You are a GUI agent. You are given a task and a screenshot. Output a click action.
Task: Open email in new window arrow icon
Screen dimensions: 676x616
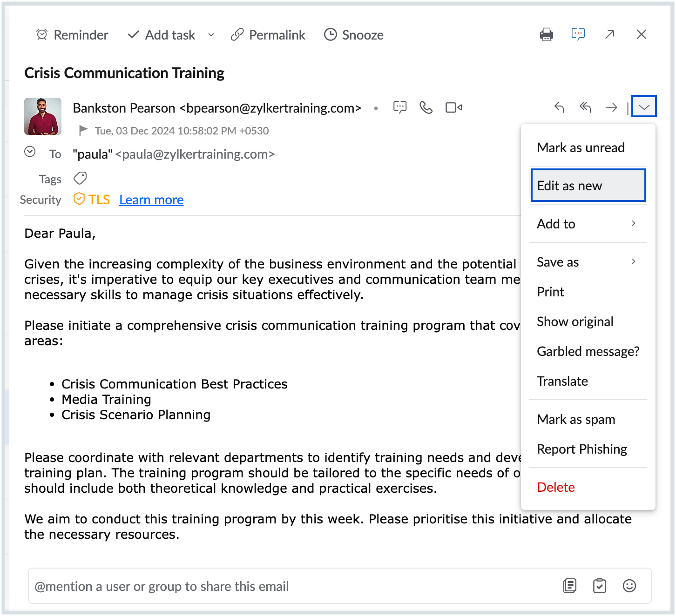coord(610,34)
